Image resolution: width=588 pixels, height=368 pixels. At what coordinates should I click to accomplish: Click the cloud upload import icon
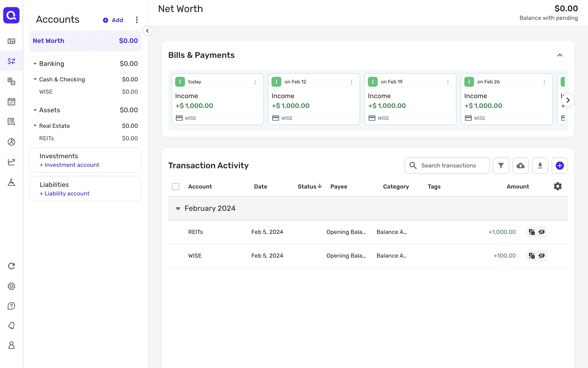tap(520, 166)
